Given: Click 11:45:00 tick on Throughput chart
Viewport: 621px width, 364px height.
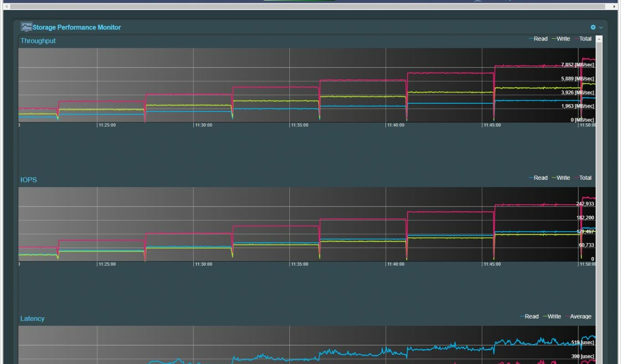Looking at the screenshot, I should click(492, 125).
